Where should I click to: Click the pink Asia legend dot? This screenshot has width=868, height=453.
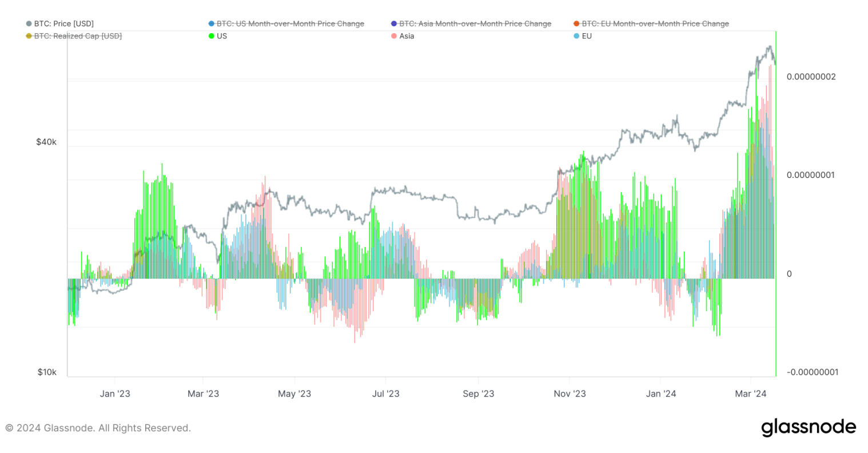coord(394,36)
